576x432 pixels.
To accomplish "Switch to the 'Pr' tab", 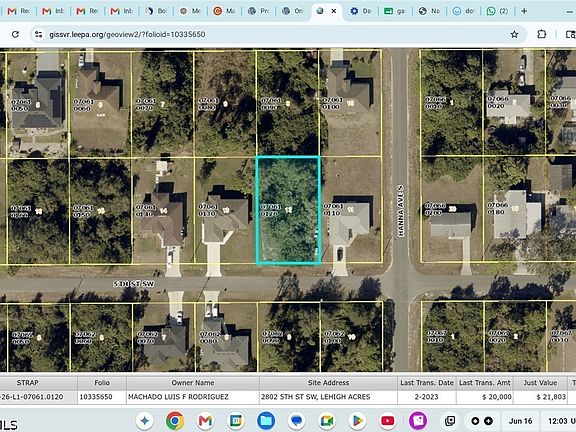I will [258, 11].
